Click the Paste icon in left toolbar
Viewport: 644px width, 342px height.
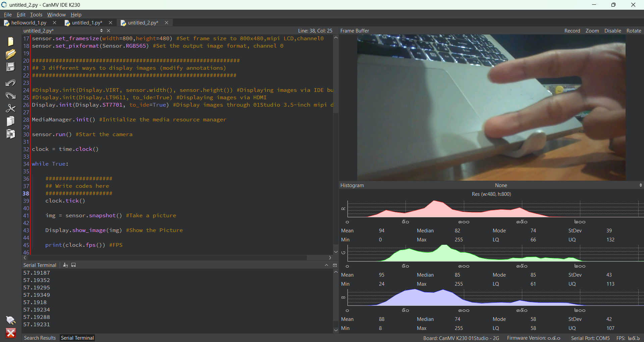pyautogui.click(x=11, y=134)
